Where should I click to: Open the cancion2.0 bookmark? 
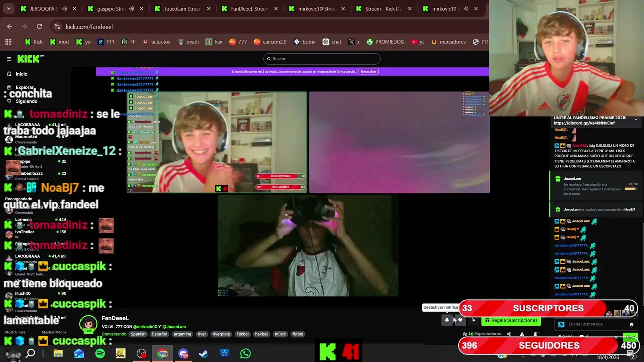pyautogui.click(x=270, y=42)
